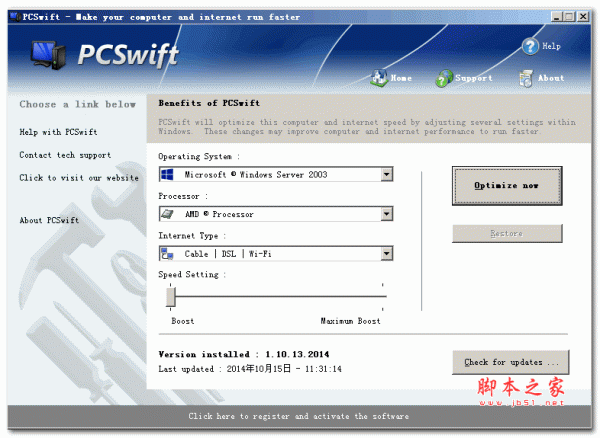Select the Cable DSL Wi-Fi combo box
Screen dimensions: 600x438
pyautogui.click(x=276, y=253)
